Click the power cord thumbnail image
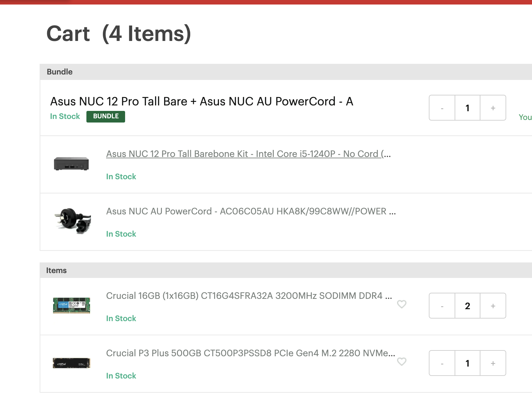Screen dimensions: 532x403 (73, 221)
